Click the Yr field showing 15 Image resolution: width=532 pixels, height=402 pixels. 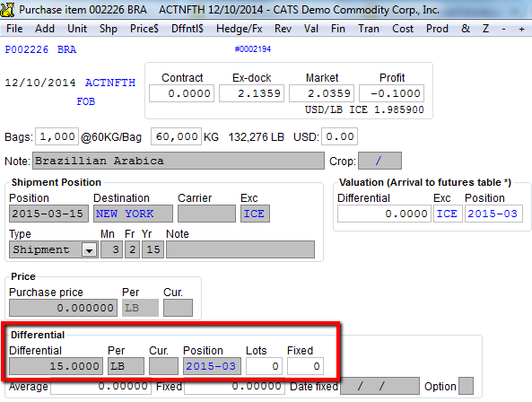(x=153, y=249)
